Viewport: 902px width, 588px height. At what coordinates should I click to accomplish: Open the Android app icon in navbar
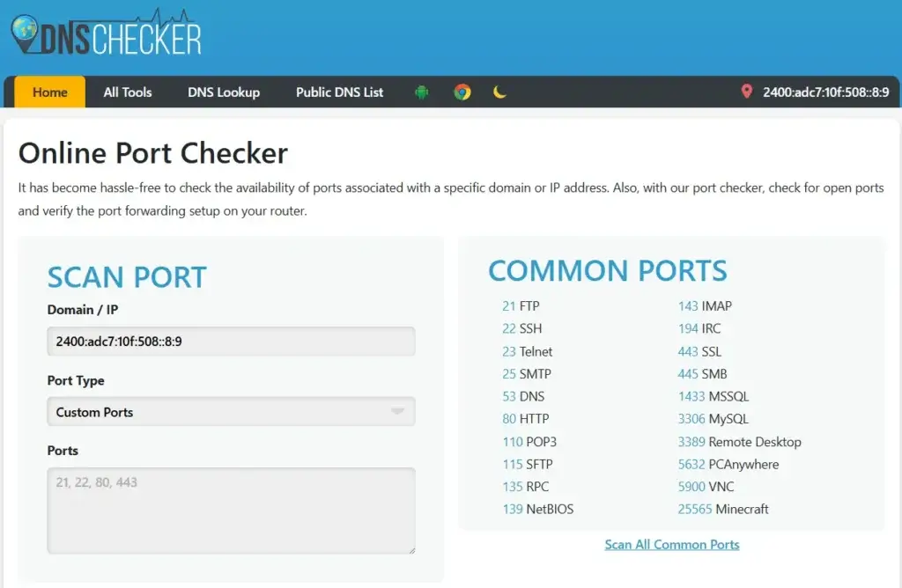(422, 92)
